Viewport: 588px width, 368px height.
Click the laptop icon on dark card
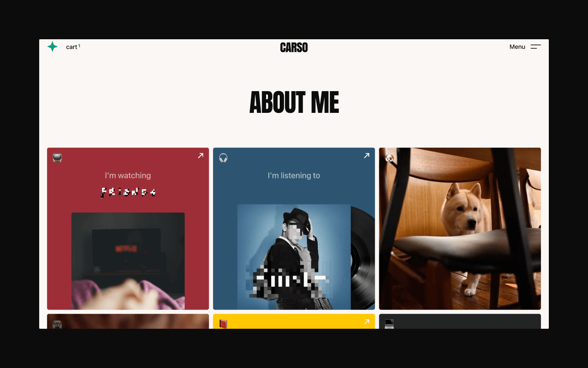point(389,324)
